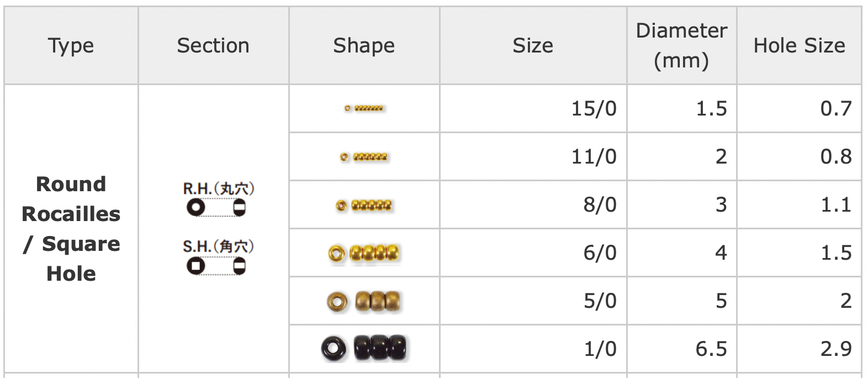Select the 5/0 bronze bead image
This screenshot has width=868, height=378.
click(x=364, y=302)
